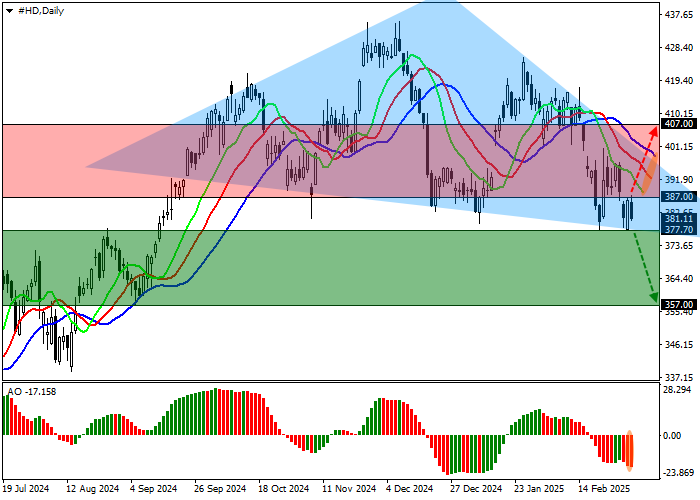Viewport: 700px width, 500px height.
Task: Select the 11 Nov 2024 date label
Action: click(x=348, y=489)
